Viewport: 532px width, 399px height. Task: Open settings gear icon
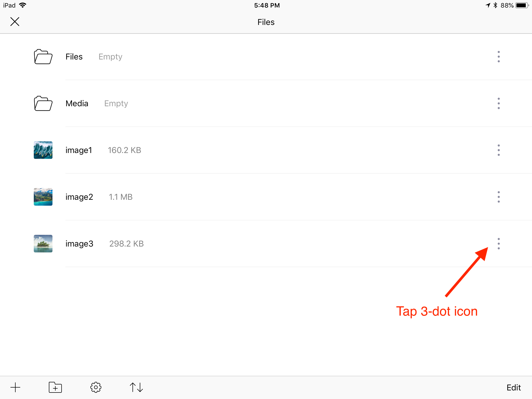[96, 387]
